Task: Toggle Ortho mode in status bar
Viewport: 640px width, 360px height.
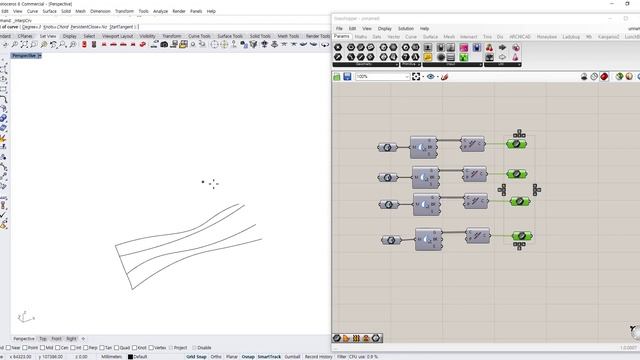Action: pos(216,357)
